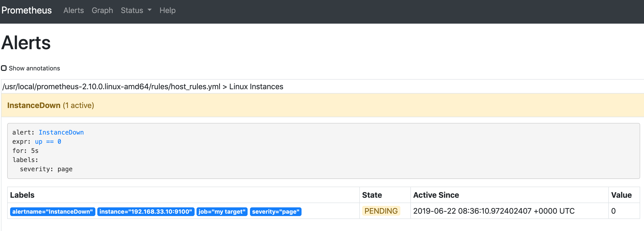Expand the Status dropdown menu
644x231 pixels.
click(136, 11)
